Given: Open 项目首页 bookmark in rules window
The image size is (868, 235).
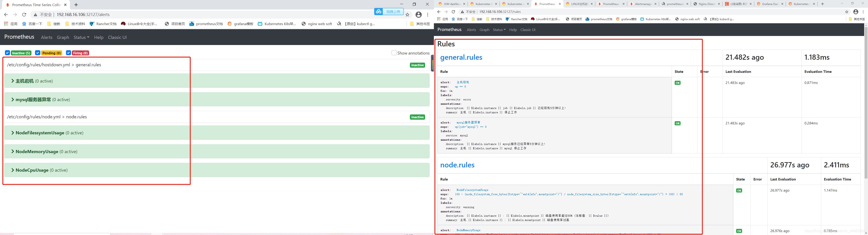Looking at the screenshot, I should [573, 19].
